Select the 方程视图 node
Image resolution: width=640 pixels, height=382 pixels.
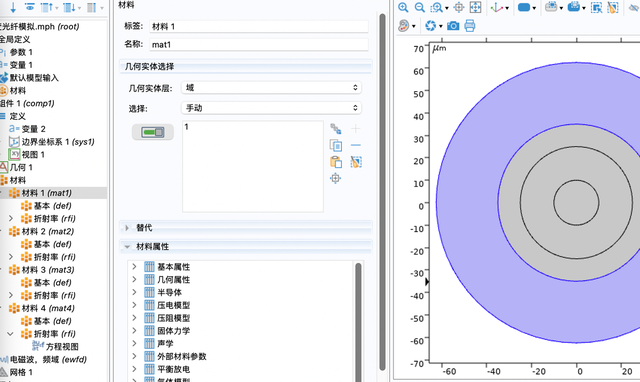[x=62, y=346]
